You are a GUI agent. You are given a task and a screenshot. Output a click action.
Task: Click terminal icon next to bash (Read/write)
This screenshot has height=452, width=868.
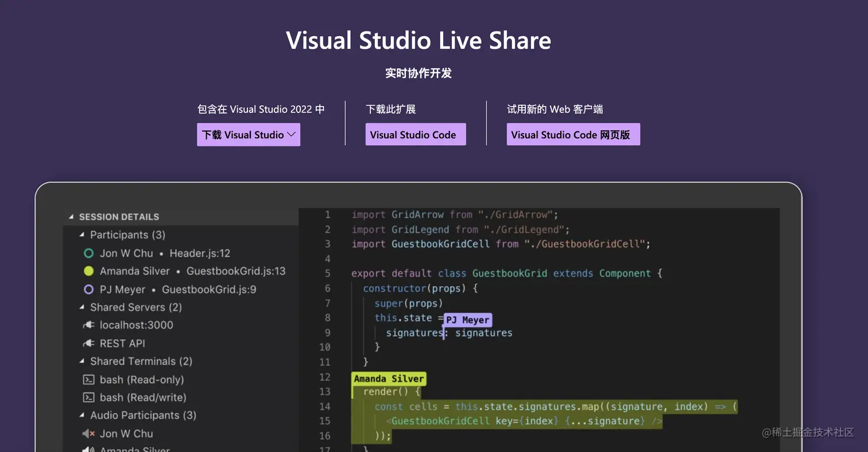click(88, 398)
